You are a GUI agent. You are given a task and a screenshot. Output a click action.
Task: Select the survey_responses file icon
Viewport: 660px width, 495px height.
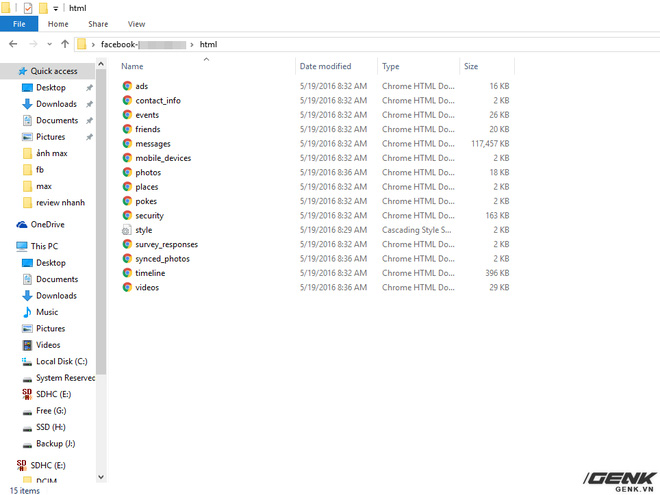(x=127, y=244)
